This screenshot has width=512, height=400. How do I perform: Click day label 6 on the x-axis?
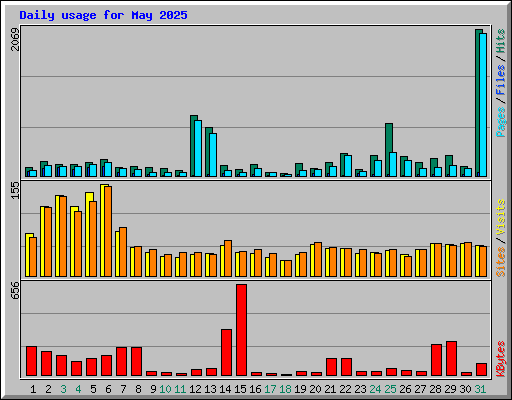[108, 389]
